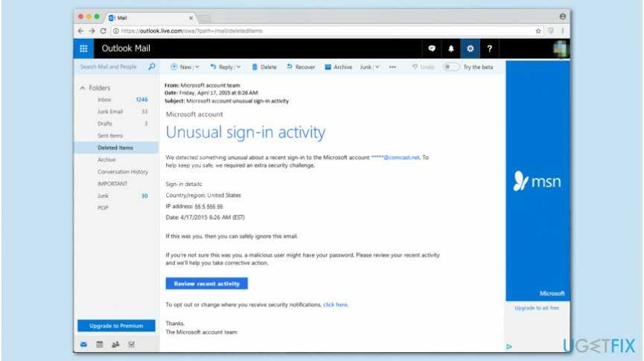The width and height of the screenshot is (644, 361).
Task: Click the AdChoices icon under the ad
Action: [509, 347]
